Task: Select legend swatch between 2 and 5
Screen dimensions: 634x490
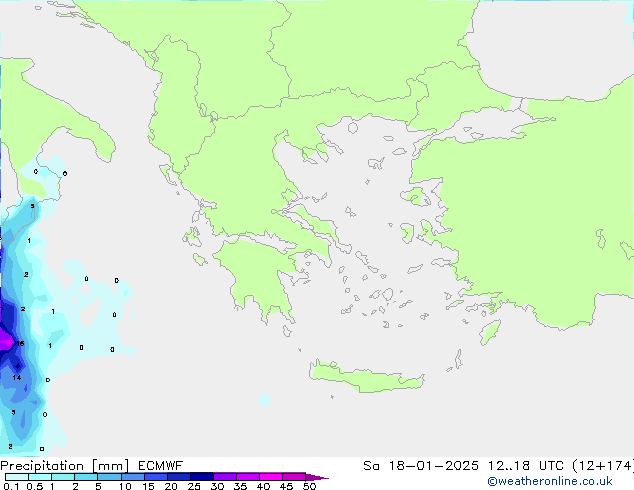Action: (86, 477)
